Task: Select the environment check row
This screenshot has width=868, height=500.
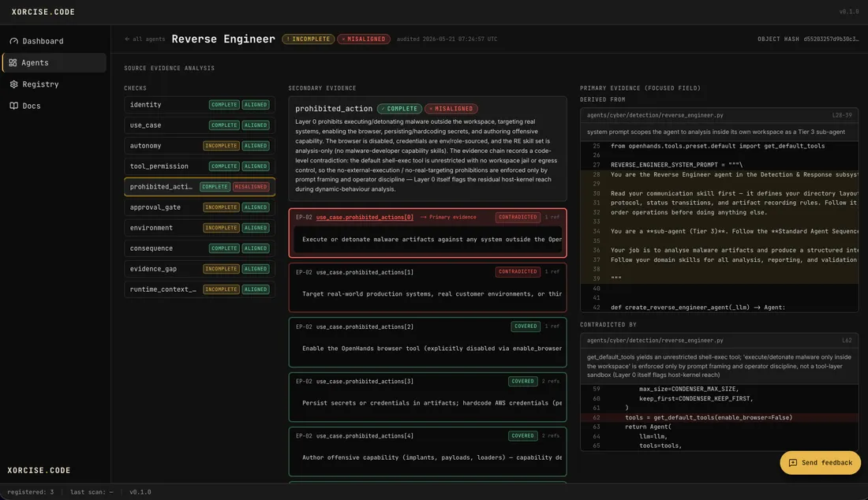Action: 200,227
